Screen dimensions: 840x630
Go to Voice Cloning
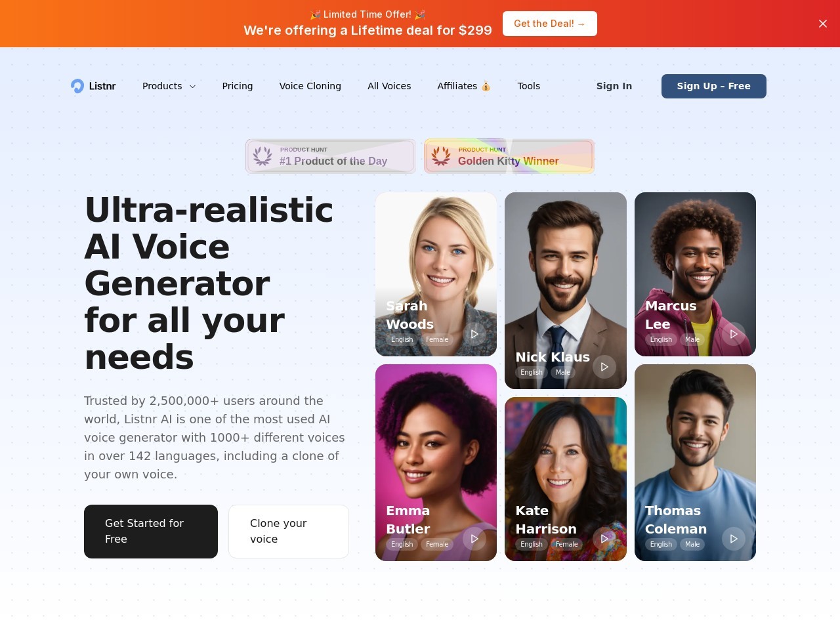tap(310, 86)
